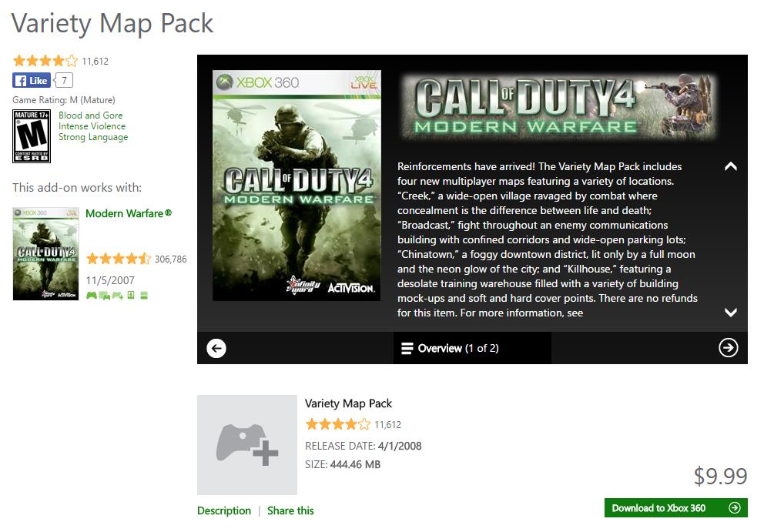Click the first green controller feature icon

tap(92, 295)
